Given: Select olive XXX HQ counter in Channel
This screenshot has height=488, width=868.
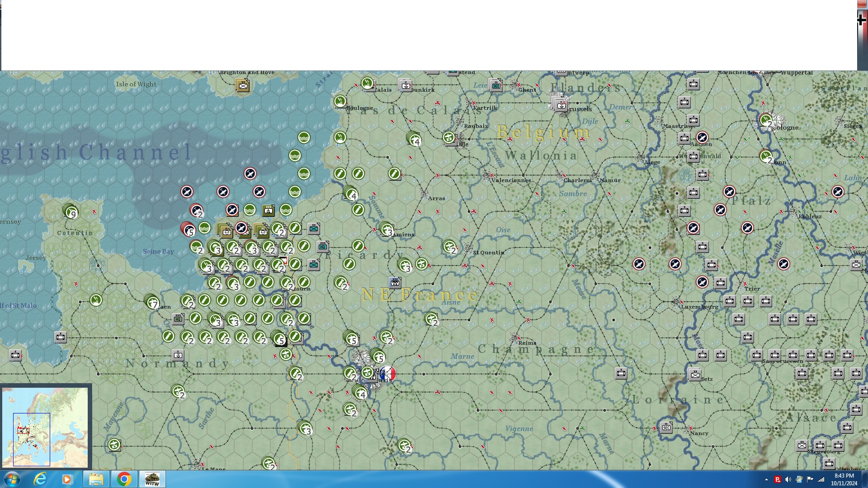Looking at the screenshot, I should [269, 210].
